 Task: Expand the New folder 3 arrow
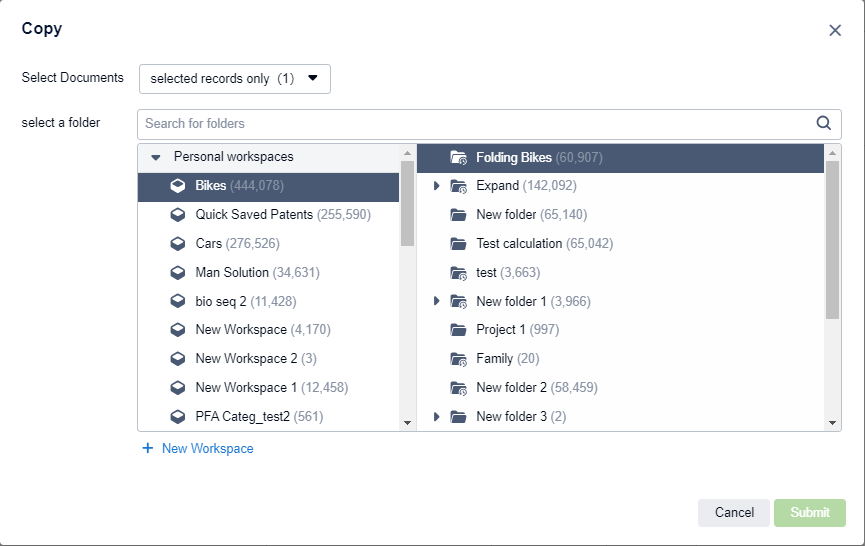[x=436, y=417]
